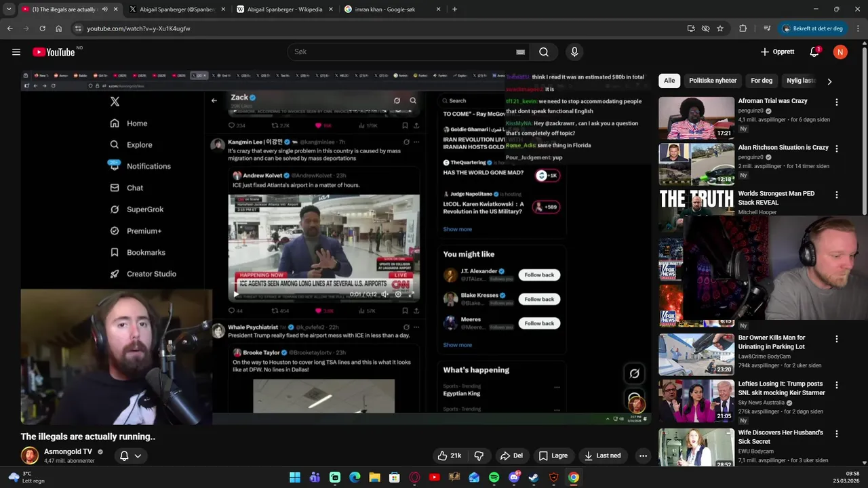
Task: Click the YouTube logo
Action: [x=54, y=52]
